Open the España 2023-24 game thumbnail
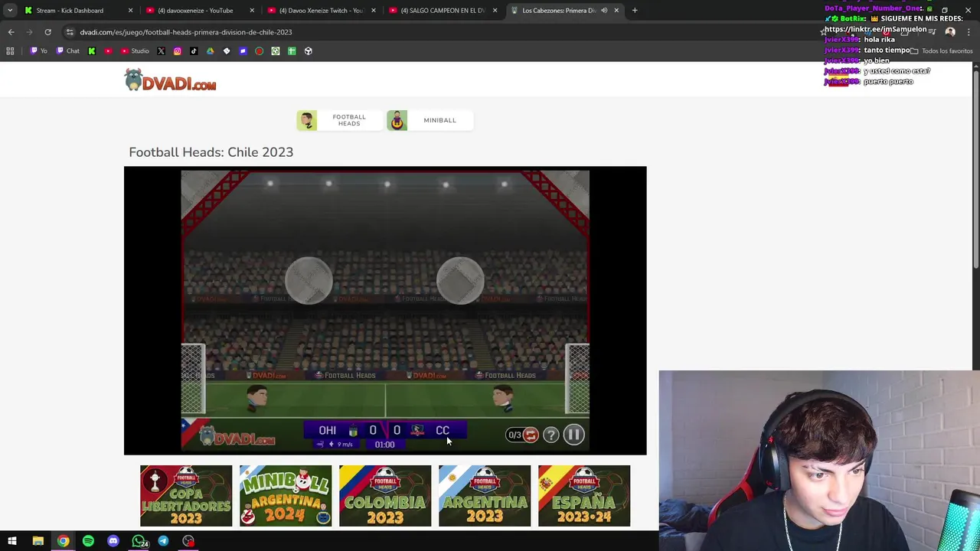Screen dimensions: 980x551 pos(584,496)
